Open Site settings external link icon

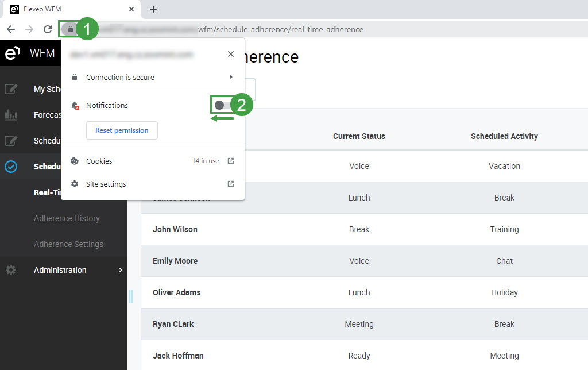pyautogui.click(x=231, y=184)
